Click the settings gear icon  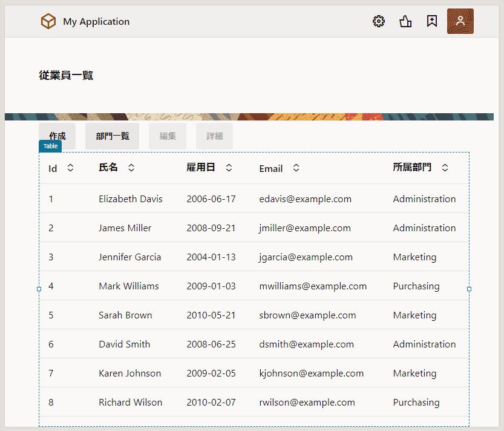pyautogui.click(x=379, y=22)
